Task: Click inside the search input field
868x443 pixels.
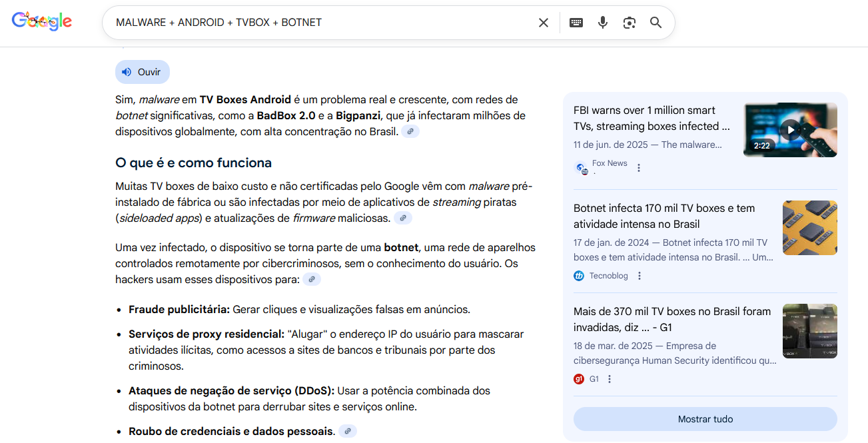Action: click(x=320, y=23)
